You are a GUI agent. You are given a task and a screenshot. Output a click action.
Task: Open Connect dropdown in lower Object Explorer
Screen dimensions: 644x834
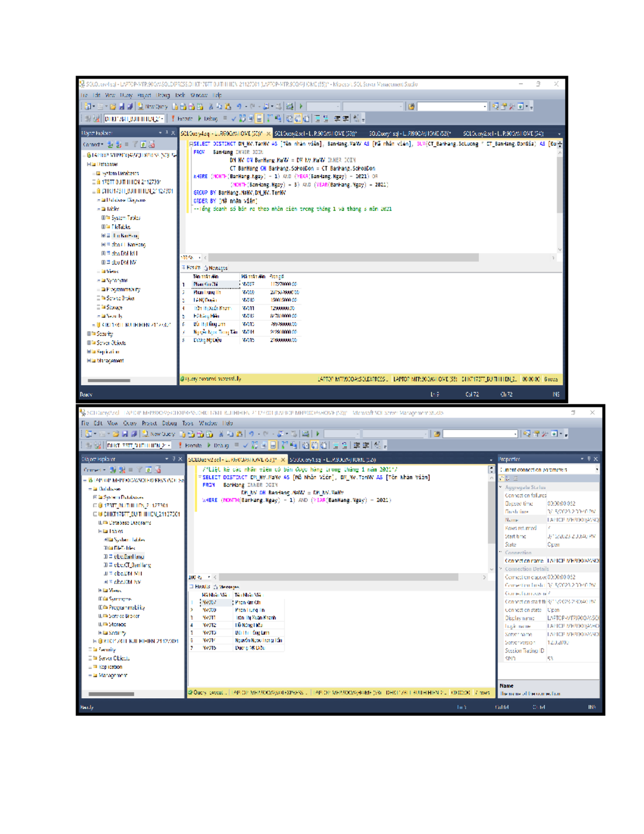pos(94,469)
